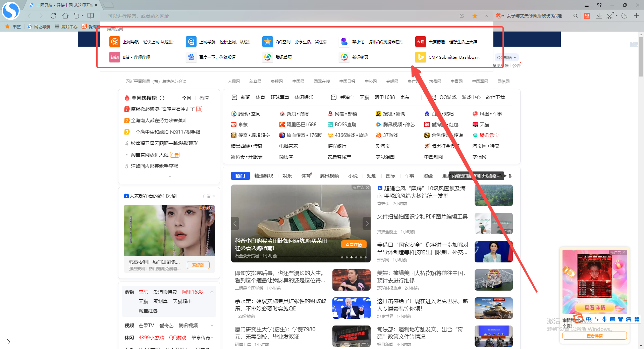
Task: Switch hot search to 微博 tab
Action: point(204,98)
